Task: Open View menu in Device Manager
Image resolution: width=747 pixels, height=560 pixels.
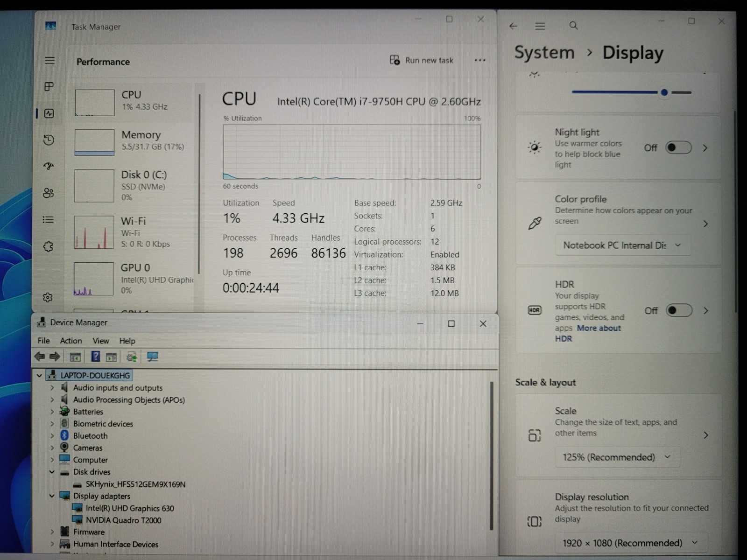Action: click(101, 341)
